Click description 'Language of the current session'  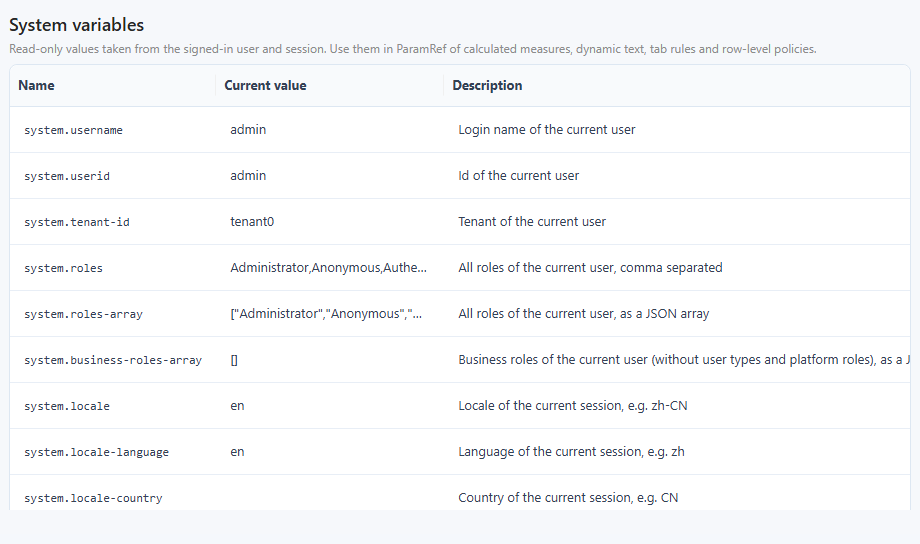[571, 452]
